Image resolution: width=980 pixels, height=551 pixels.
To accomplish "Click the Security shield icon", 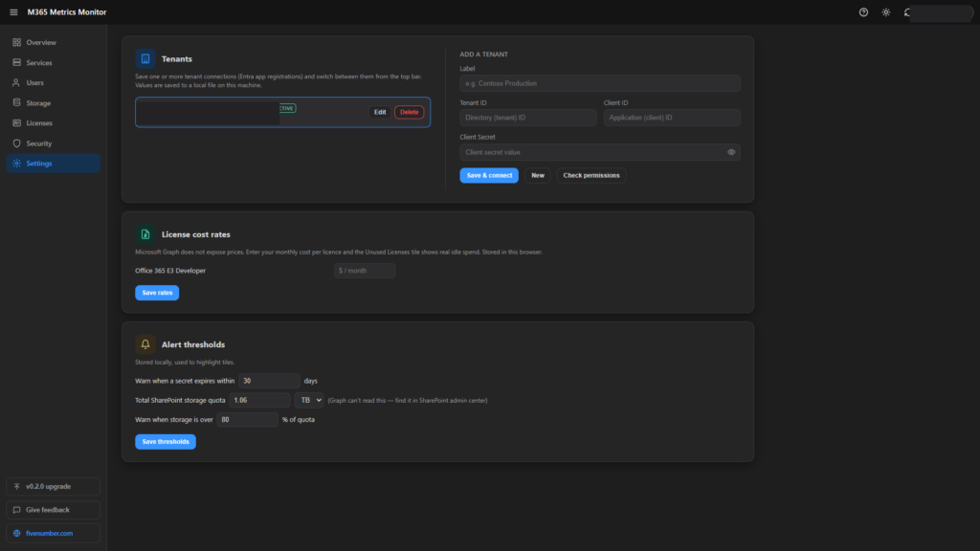I will (17, 143).
